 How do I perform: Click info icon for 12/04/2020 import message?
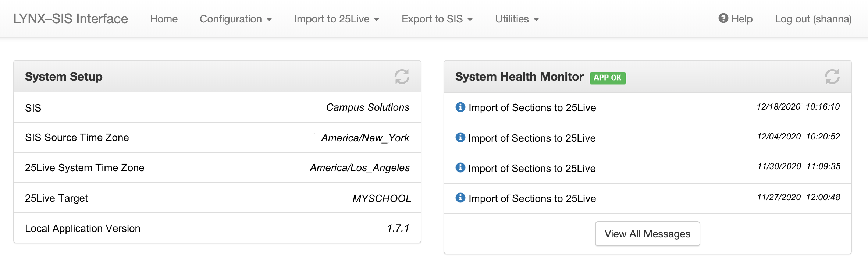[460, 137]
